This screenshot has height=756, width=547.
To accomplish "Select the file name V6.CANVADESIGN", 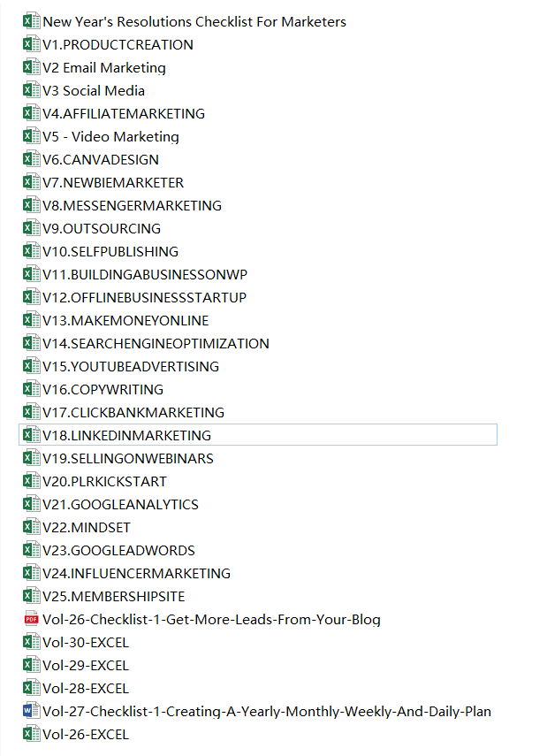I will (101, 159).
